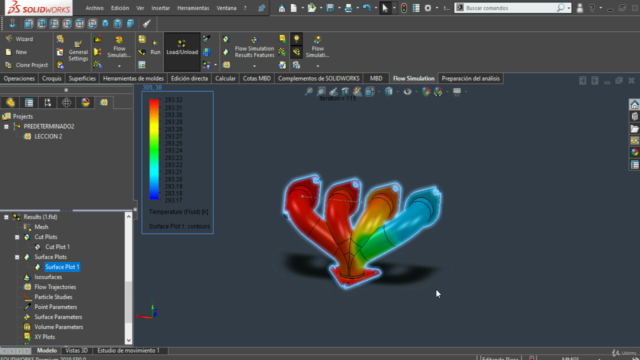Click the temperature color legend bar
The height and width of the screenshot is (360, 640).
point(154,149)
